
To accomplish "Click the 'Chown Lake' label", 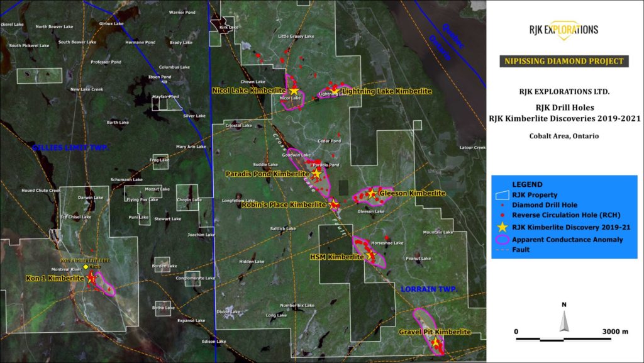I will [253, 82].
